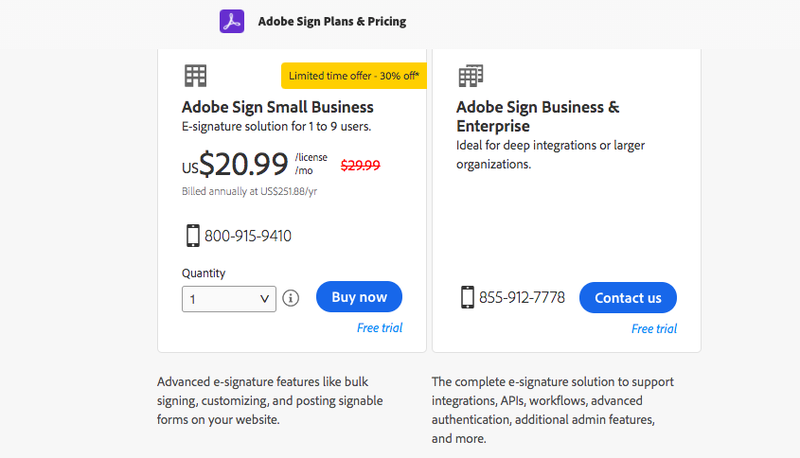
Task: Click the Small Business building icon
Action: (x=195, y=75)
